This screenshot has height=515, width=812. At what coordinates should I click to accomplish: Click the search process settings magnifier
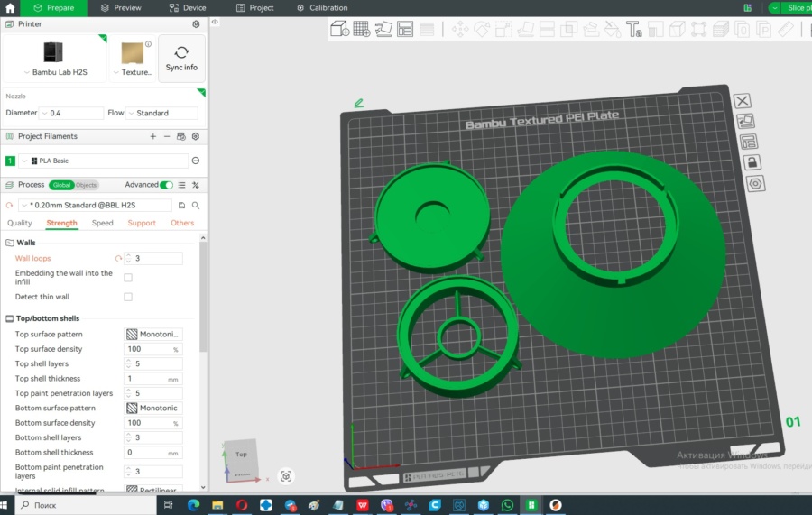tap(195, 205)
